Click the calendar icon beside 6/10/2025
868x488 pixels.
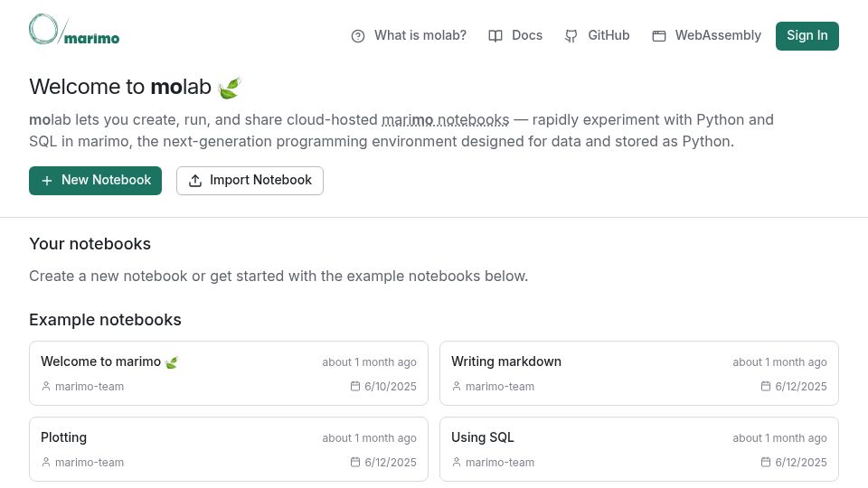coord(355,386)
